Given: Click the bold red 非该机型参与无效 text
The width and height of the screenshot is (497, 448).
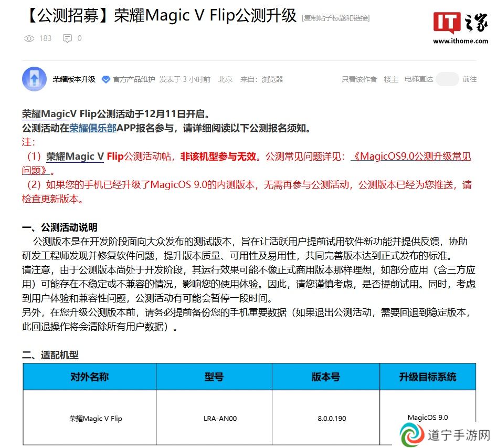Looking at the screenshot, I should pyautogui.click(x=218, y=157).
